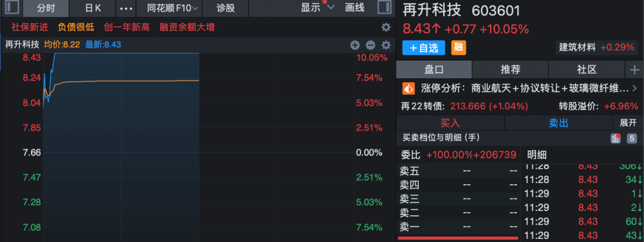Expand order panel with 展开

click(627, 123)
